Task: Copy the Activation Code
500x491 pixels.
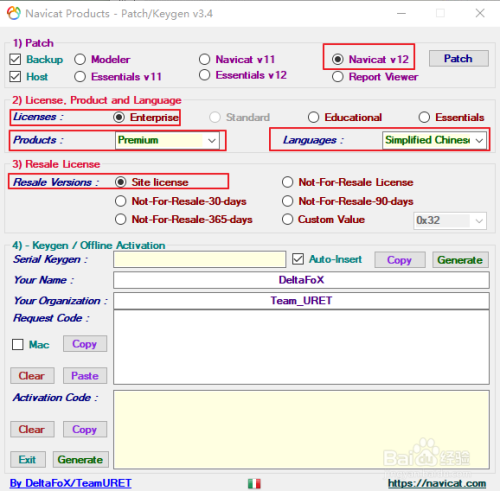Action: (85, 429)
